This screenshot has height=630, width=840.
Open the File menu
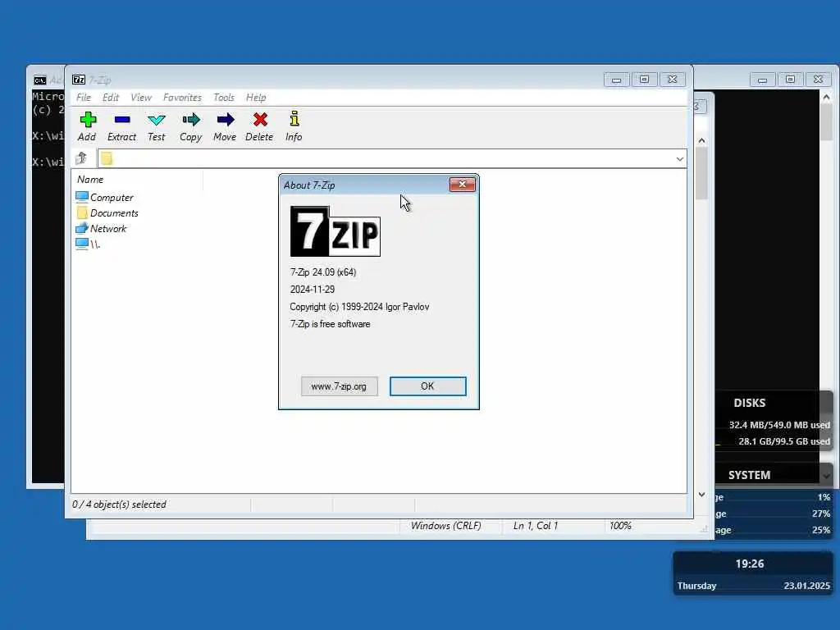(x=84, y=98)
